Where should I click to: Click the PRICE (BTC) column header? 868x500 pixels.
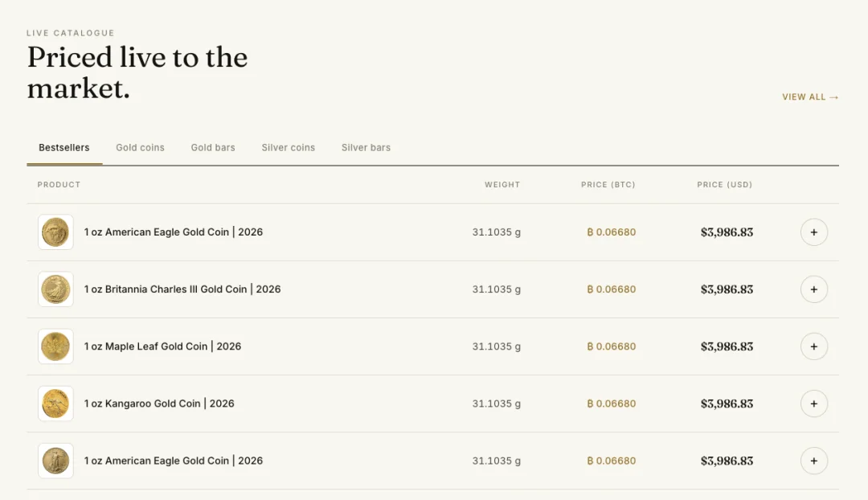pyautogui.click(x=608, y=184)
